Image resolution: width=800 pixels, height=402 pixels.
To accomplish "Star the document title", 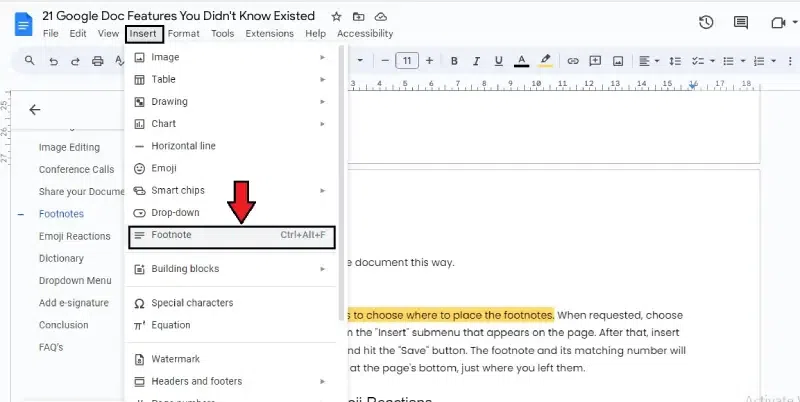I will [x=336, y=17].
